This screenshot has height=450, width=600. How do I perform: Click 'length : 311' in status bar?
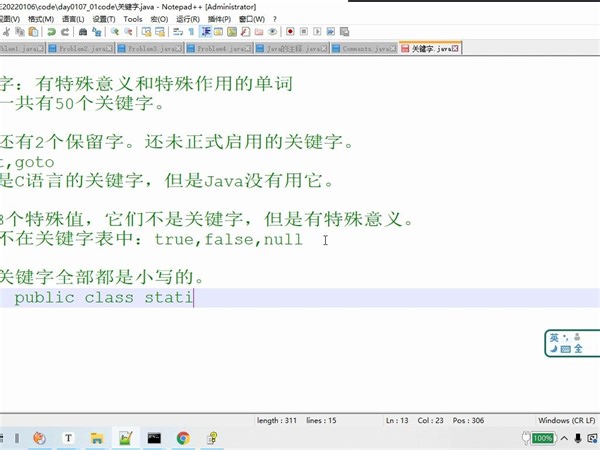[277, 421]
